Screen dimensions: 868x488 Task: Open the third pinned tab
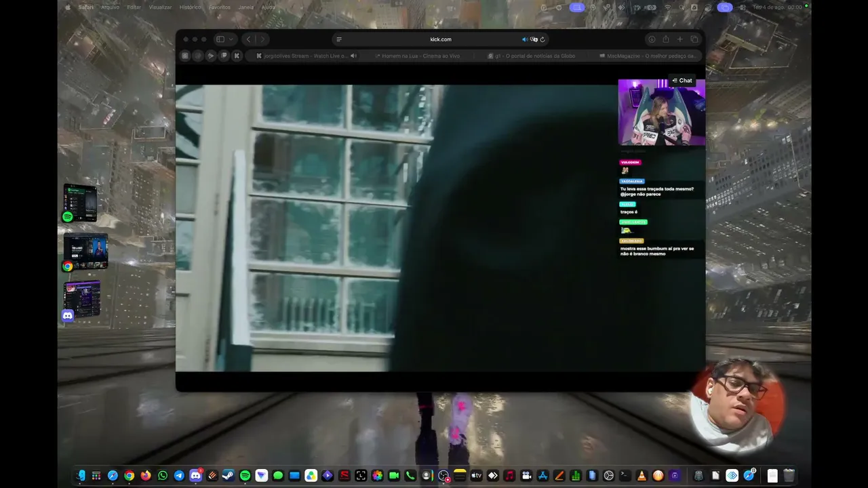click(211, 56)
